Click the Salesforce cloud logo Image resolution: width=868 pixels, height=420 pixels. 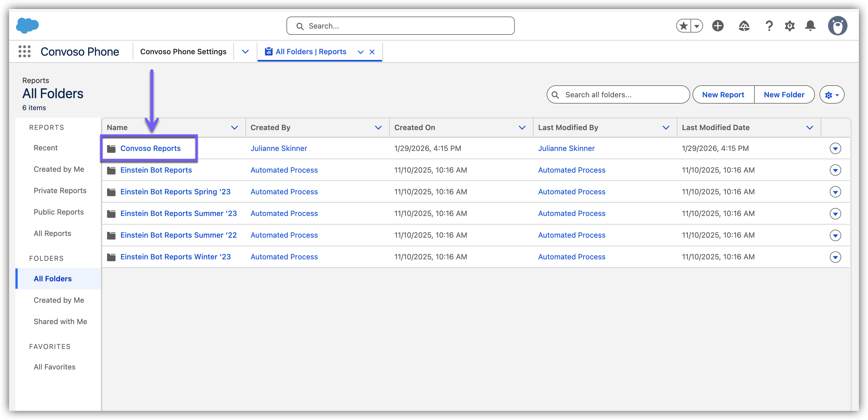tap(27, 26)
